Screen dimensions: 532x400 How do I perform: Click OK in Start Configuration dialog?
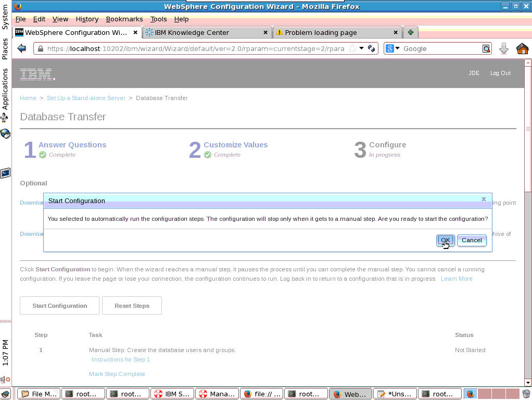(445, 240)
